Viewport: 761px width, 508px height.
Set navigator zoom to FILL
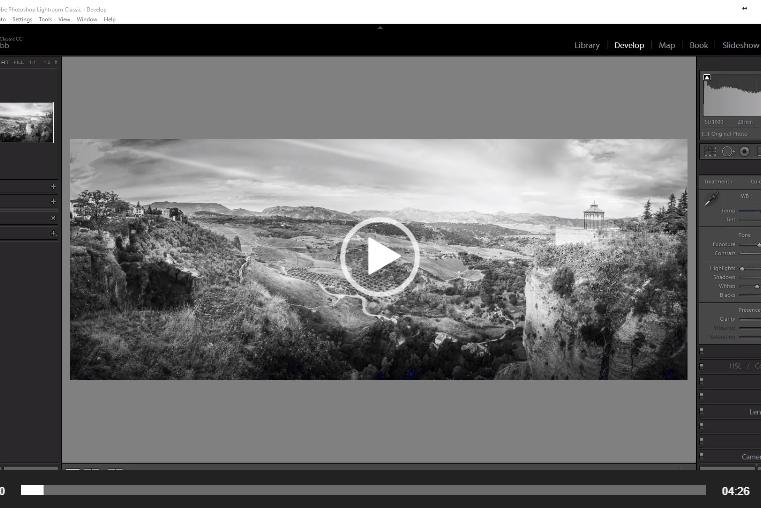[x=19, y=62]
